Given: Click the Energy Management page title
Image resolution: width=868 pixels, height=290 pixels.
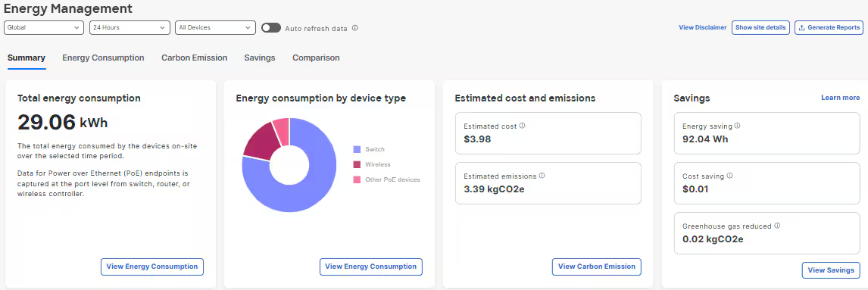Looking at the screenshot, I should (68, 8).
